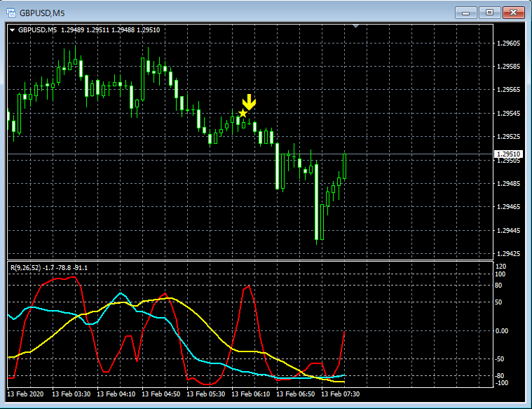Screen dimensions: 532x409
Task: Click the 13 Feb 04:50 time label
Action: click(161, 394)
